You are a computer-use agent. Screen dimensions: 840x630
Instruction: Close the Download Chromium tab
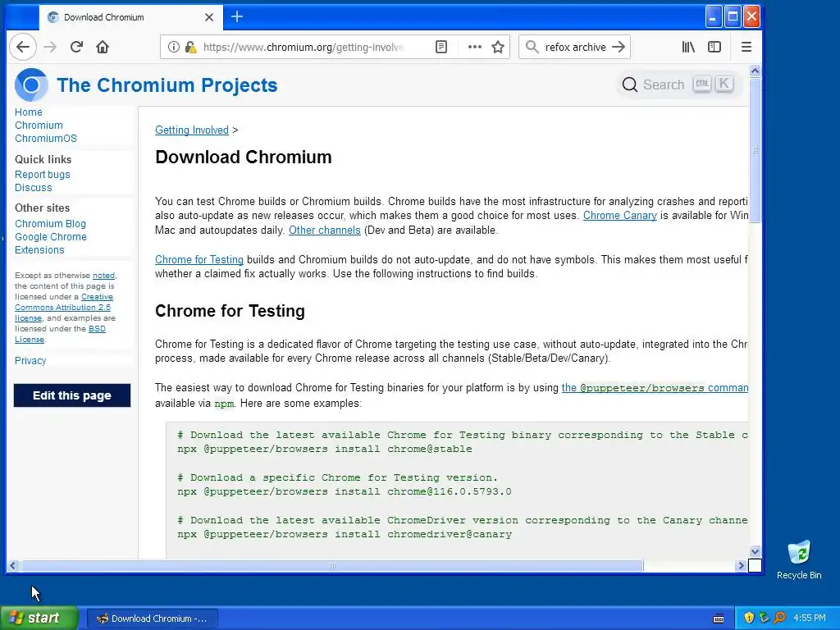[209, 17]
